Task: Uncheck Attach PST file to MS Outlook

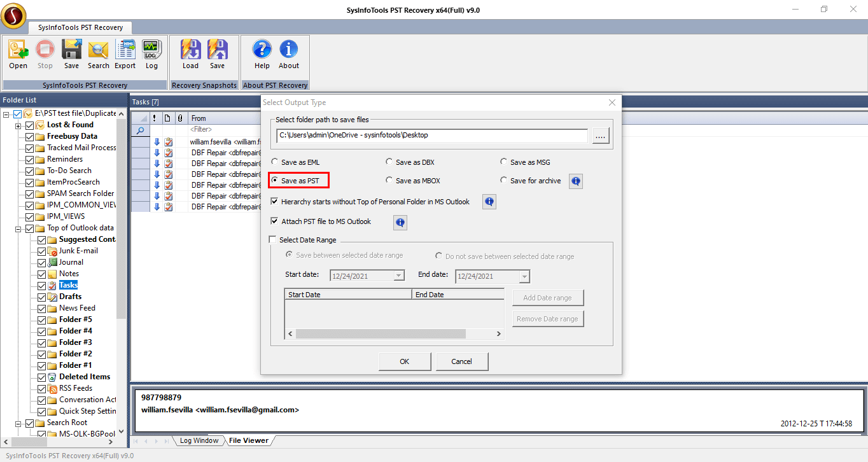Action: coord(275,221)
